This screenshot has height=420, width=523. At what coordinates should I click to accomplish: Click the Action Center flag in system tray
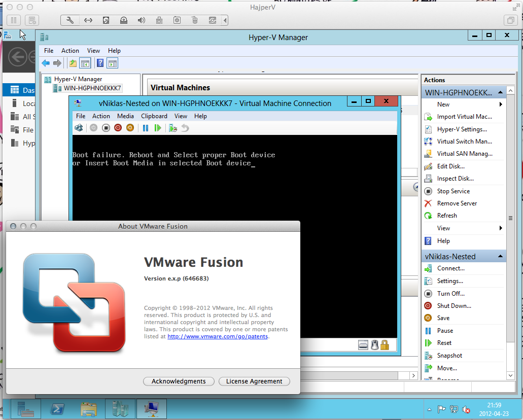coord(441,409)
